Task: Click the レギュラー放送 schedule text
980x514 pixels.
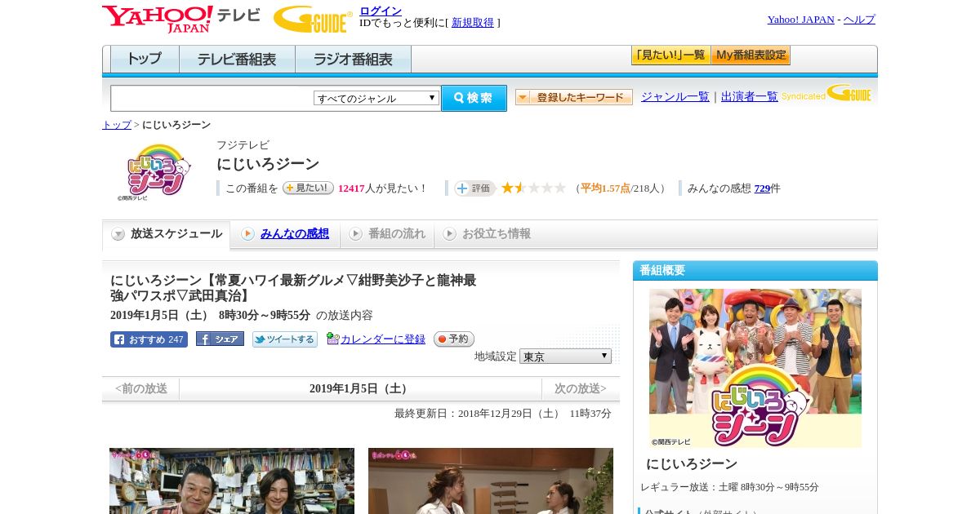Action: (729, 487)
